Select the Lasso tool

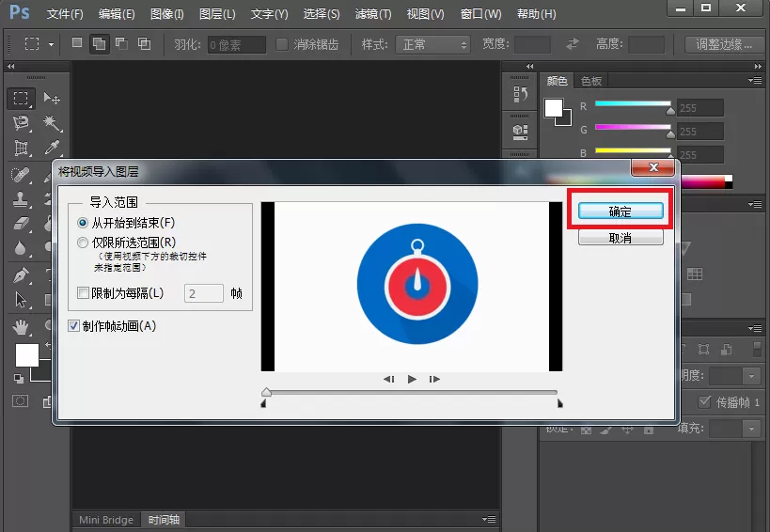tap(21, 123)
